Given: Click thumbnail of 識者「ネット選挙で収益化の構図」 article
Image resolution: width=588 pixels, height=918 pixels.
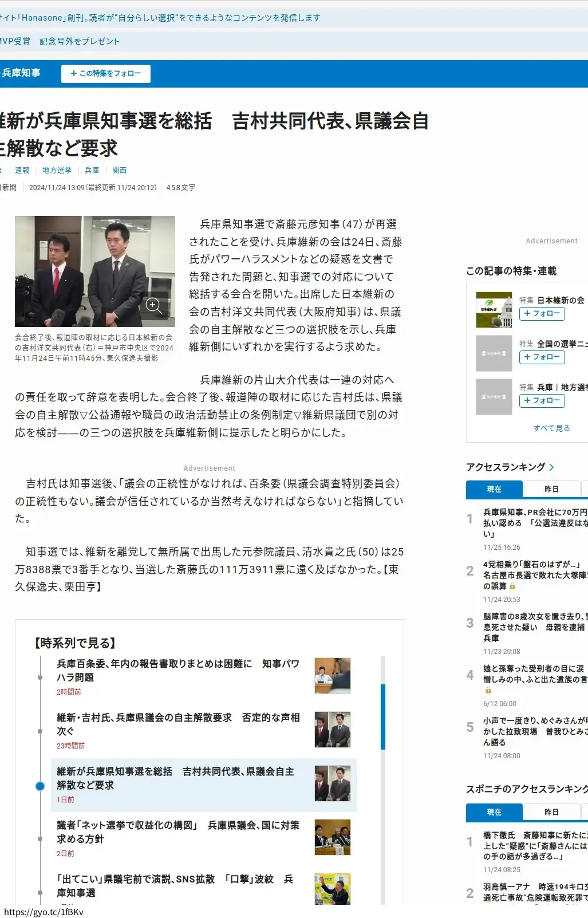Looking at the screenshot, I should [x=332, y=837].
